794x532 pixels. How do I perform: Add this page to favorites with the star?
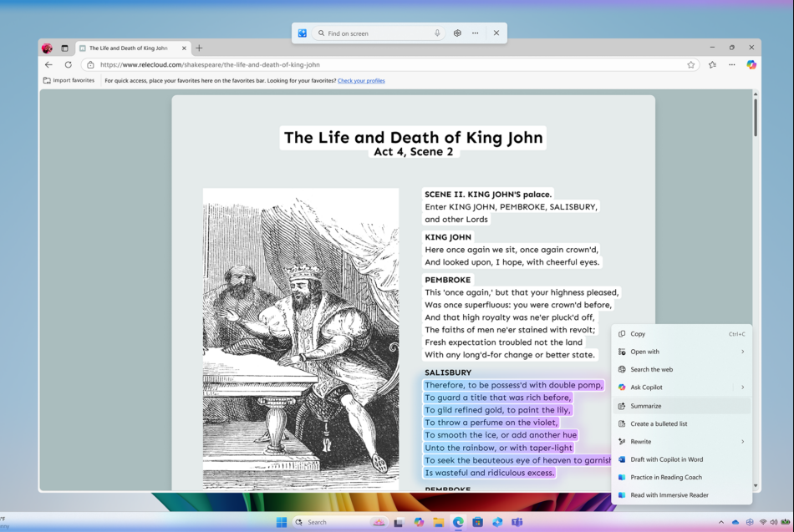691,64
